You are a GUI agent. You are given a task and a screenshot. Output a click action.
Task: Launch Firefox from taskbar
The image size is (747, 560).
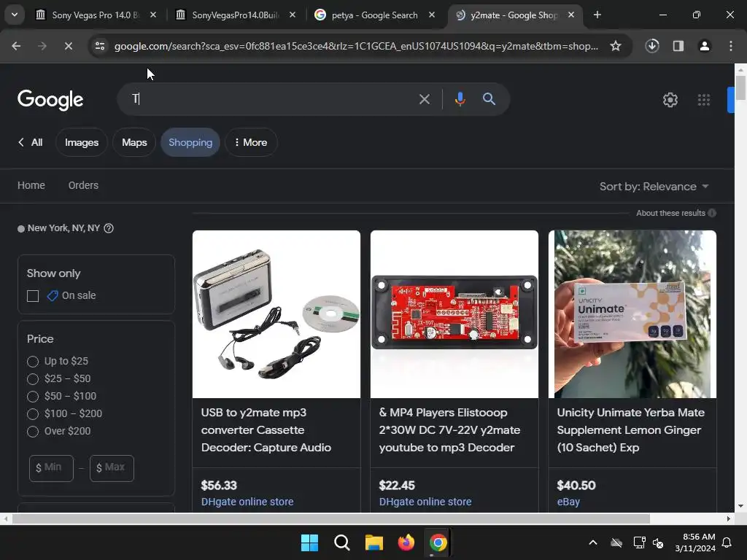tap(406, 542)
